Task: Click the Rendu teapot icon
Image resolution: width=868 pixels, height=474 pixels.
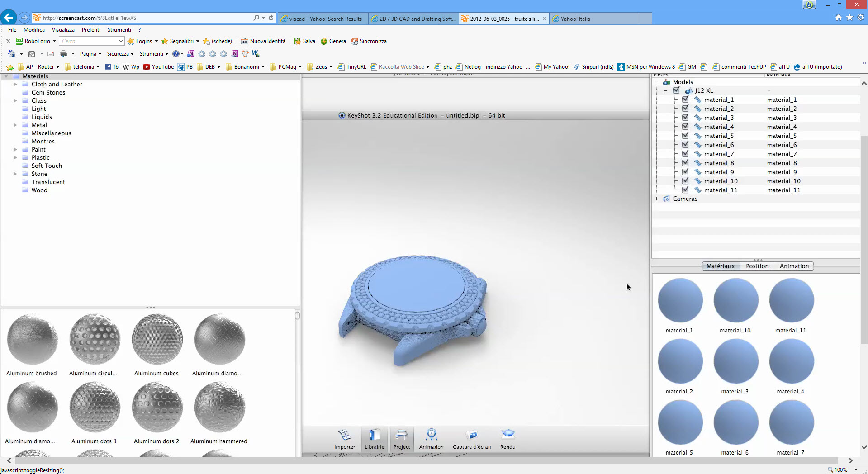Action: pos(508,434)
